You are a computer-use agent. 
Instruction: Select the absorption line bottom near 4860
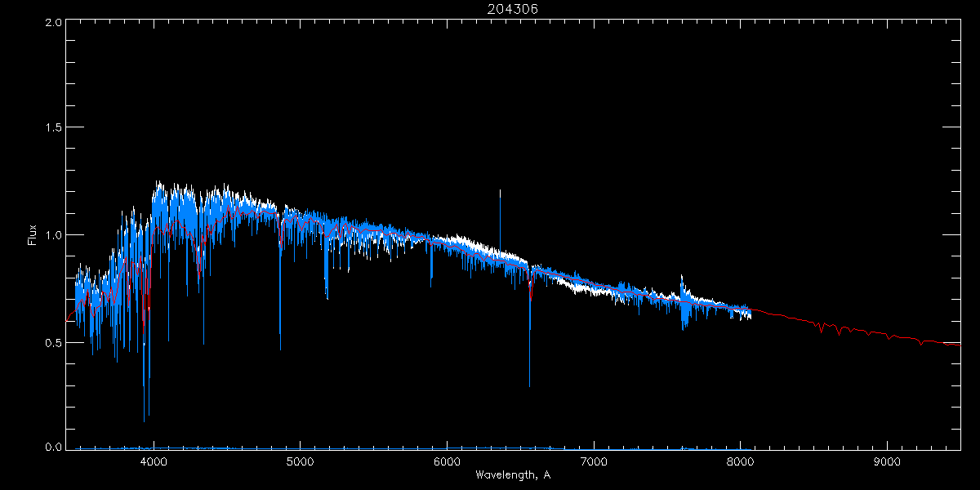[280, 348]
